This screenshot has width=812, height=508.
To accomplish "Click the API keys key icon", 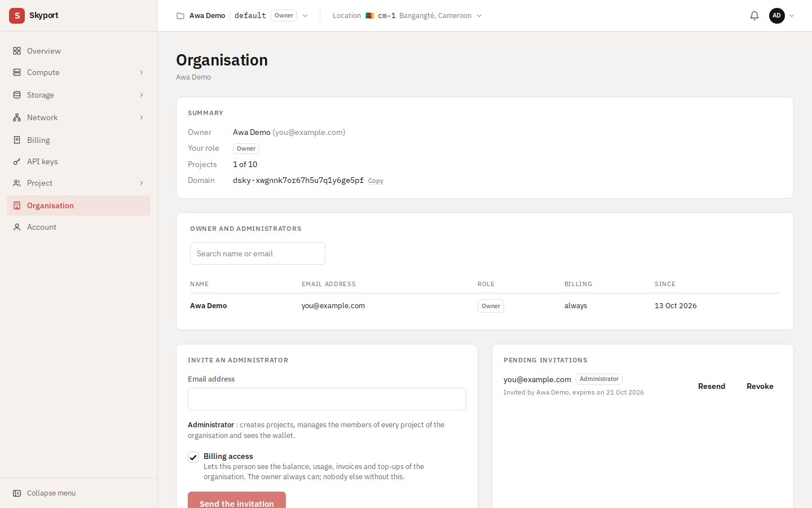I will [17, 161].
